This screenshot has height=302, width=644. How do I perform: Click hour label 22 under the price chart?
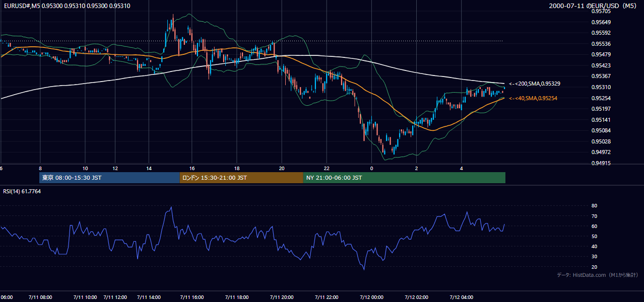(327, 168)
